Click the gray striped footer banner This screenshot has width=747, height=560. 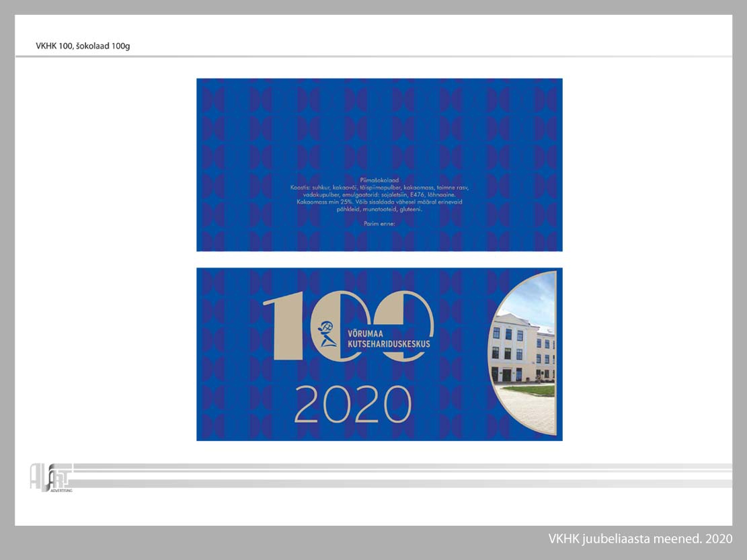pos(403,475)
